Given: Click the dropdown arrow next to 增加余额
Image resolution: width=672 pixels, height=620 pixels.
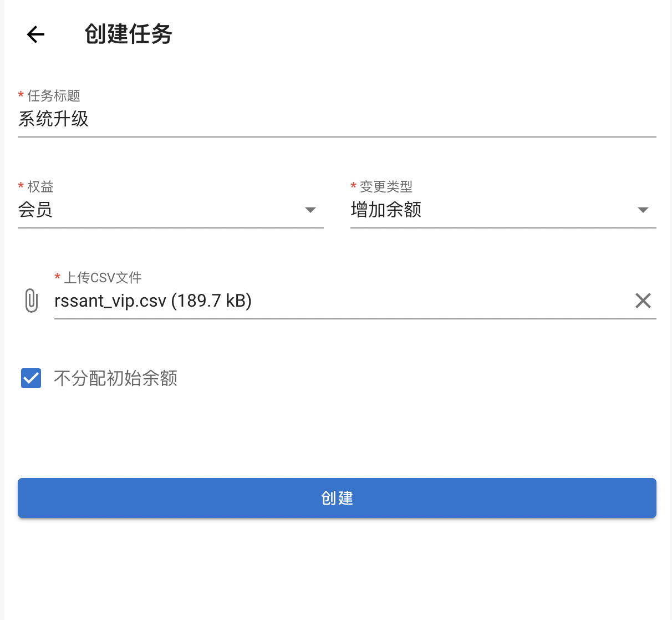Looking at the screenshot, I should click(x=642, y=210).
